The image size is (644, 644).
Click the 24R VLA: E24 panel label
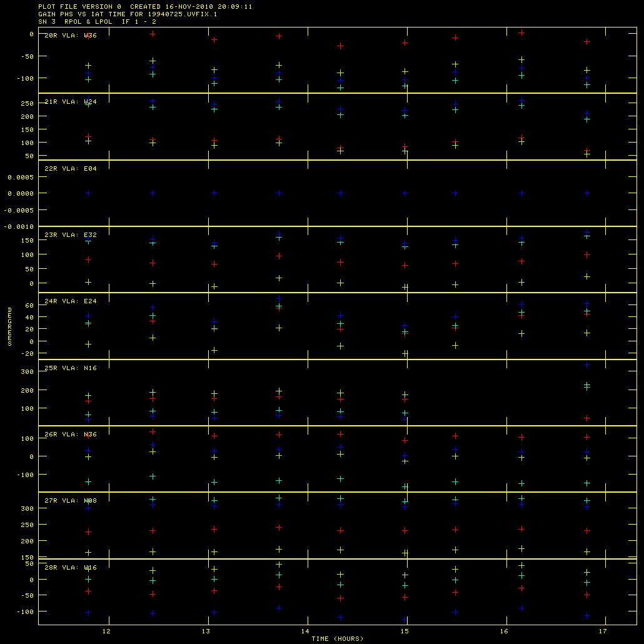[x=70, y=301]
